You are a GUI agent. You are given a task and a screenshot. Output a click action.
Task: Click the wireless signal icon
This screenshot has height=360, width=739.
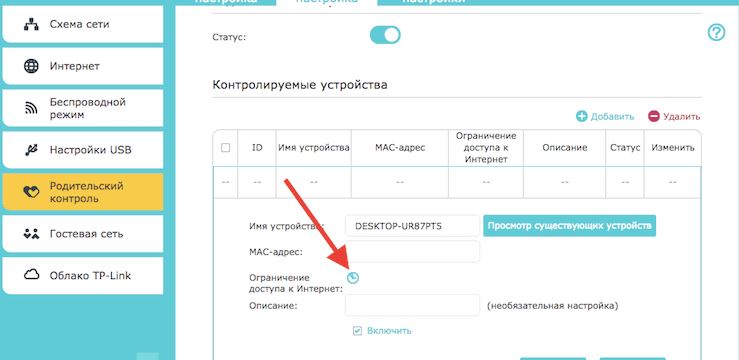tap(31, 109)
